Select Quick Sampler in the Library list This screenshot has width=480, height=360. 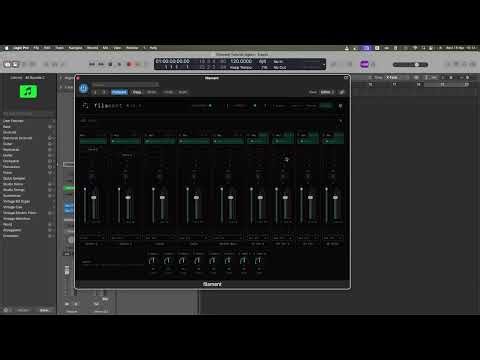(x=28, y=178)
